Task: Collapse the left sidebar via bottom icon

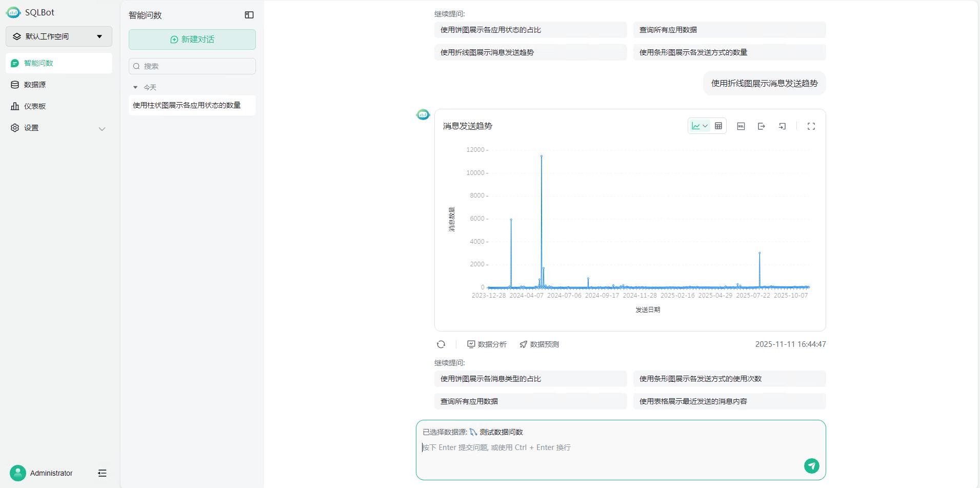Action: tap(102, 473)
